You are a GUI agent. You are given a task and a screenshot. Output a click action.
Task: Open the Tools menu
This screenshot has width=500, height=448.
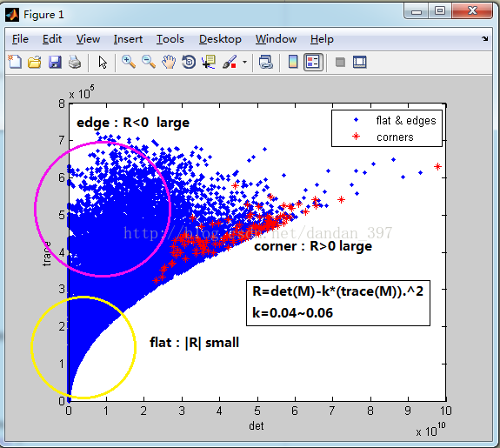[x=170, y=39]
